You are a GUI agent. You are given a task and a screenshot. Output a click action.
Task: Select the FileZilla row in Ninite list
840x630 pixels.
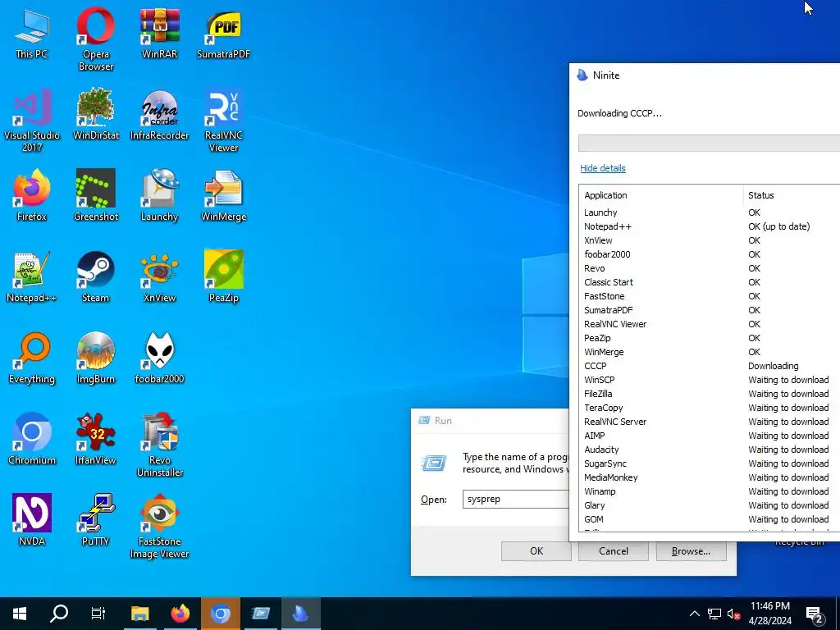click(710, 394)
